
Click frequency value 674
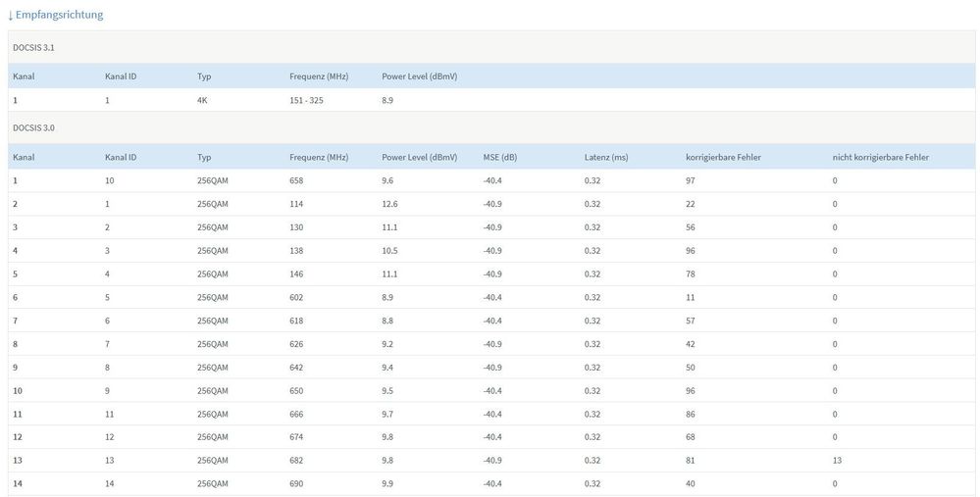coord(296,437)
